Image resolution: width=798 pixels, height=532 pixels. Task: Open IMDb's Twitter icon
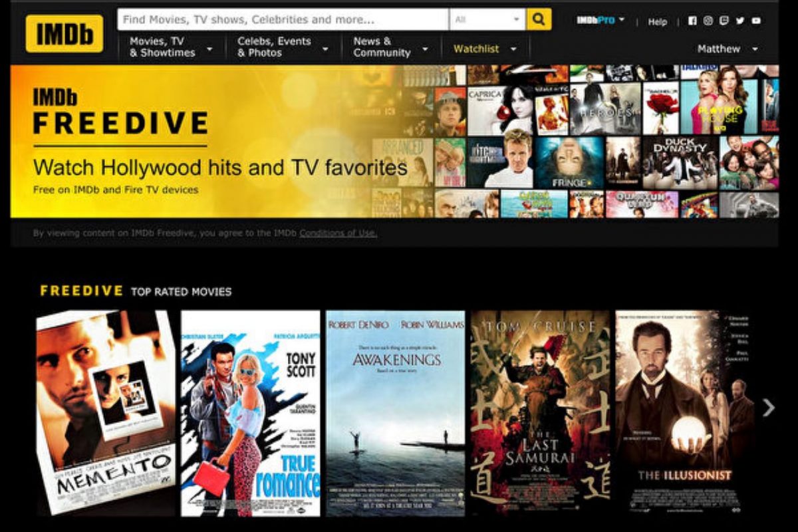740,21
